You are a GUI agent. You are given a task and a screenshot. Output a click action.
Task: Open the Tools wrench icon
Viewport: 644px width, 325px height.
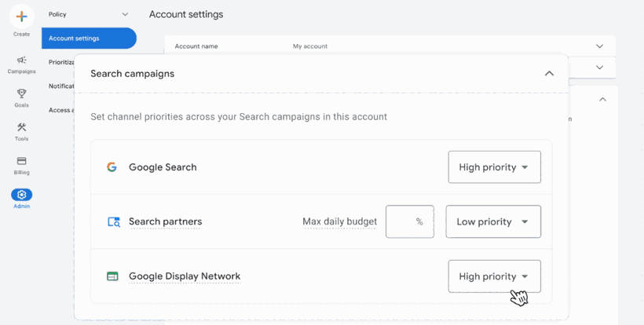[x=21, y=127]
